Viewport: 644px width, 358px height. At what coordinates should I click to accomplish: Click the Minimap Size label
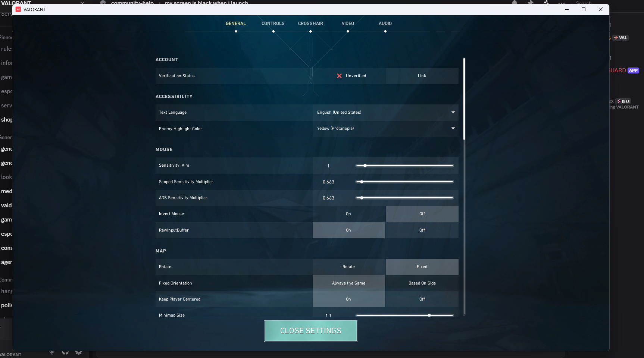pyautogui.click(x=172, y=315)
